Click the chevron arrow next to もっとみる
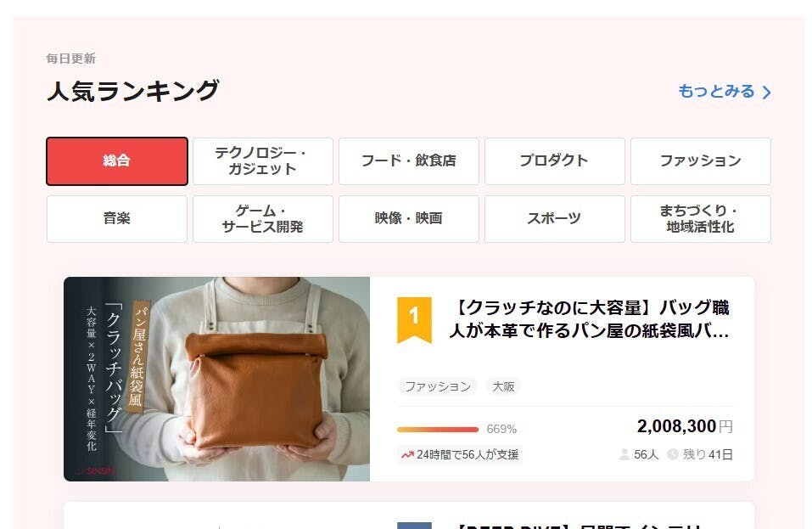 click(766, 93)
